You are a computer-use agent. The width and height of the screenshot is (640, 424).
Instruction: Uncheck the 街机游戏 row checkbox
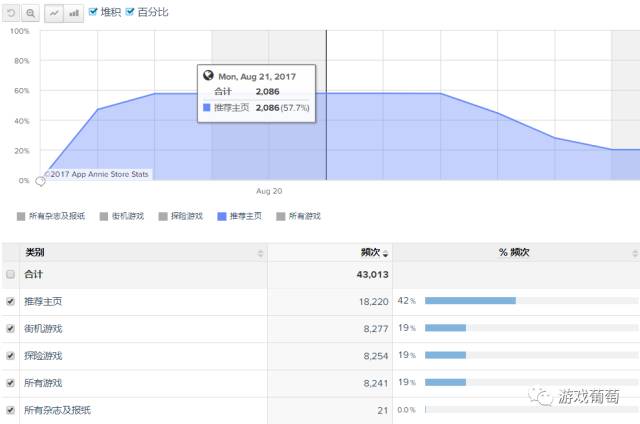coord(11,329)
